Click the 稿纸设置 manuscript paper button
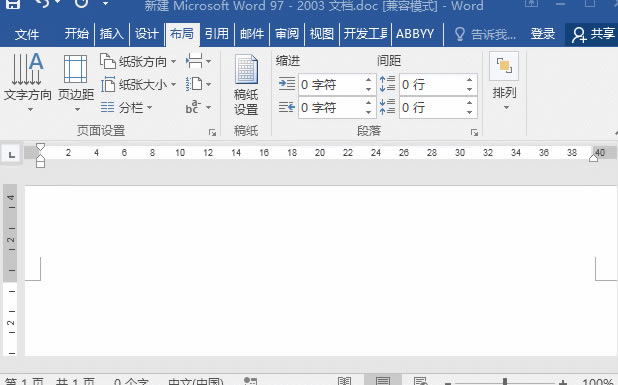The width and height of the screenshot is (618, 385). point(246,85)
